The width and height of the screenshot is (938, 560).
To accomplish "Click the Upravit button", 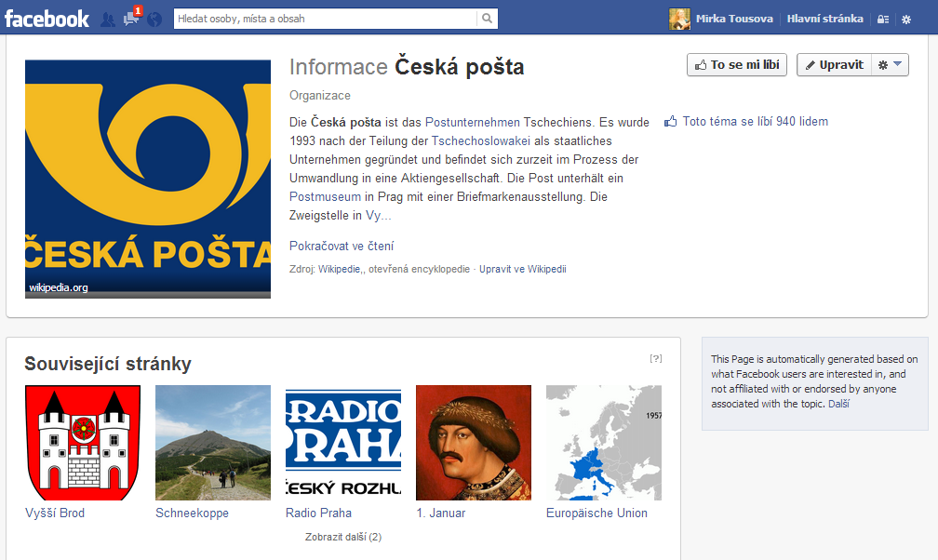I will (834, 64).
